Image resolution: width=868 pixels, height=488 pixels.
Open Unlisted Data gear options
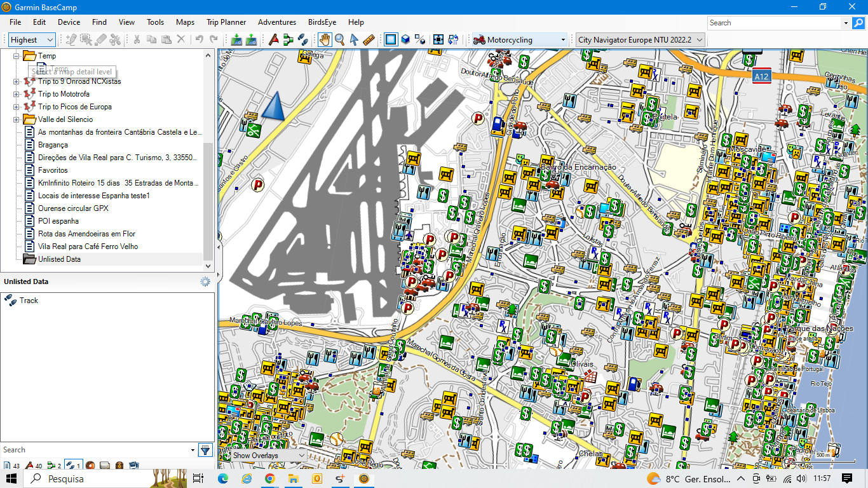205,281
